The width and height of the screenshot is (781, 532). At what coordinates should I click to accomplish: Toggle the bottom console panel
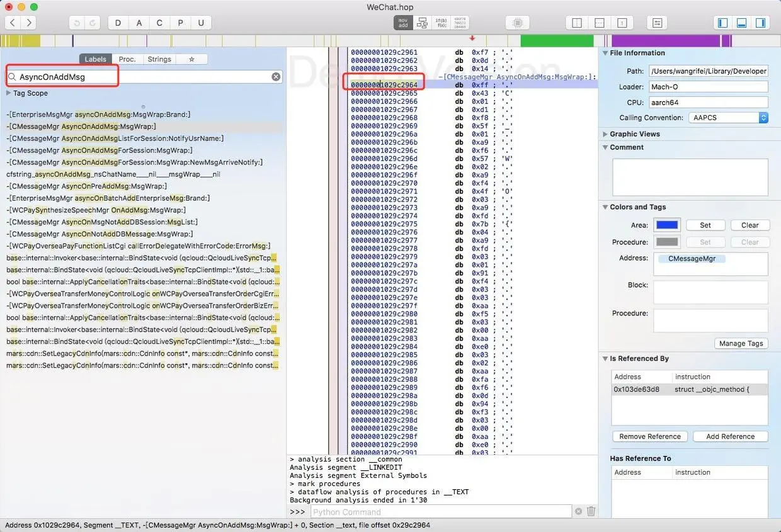coord(741,23)
